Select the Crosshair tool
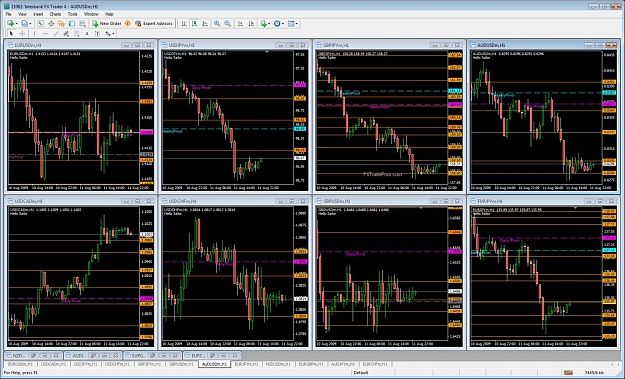625x379 pixels. (x=22, y=33)
